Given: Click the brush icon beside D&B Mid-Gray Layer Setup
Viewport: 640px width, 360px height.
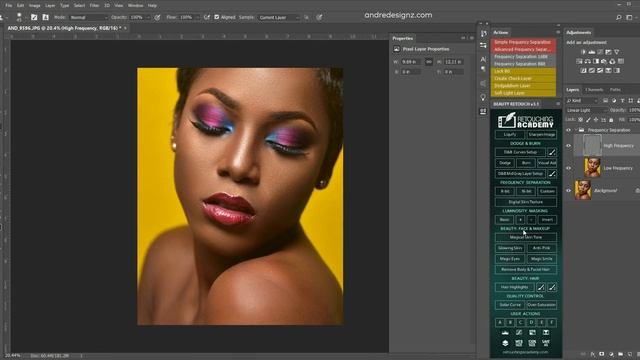Looking at the screenshot, I should 552,174.
